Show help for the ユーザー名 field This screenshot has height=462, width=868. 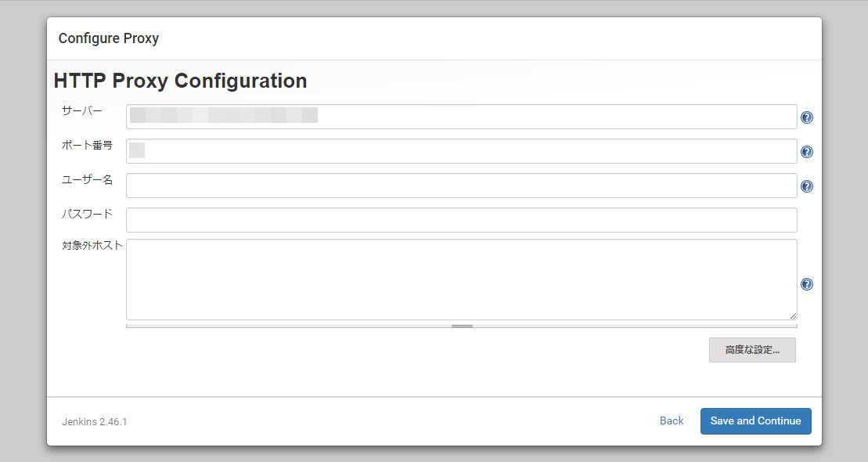pos(807,186)
